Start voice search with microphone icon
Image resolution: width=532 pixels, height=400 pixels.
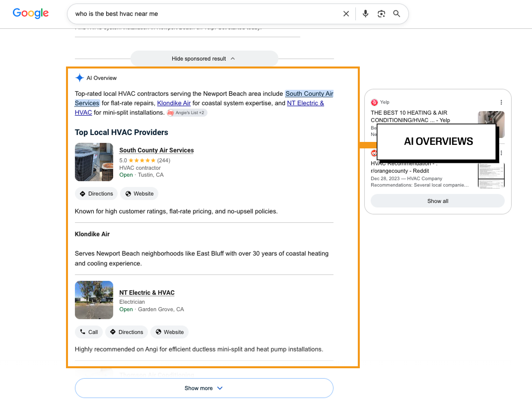tap(365, 13)
